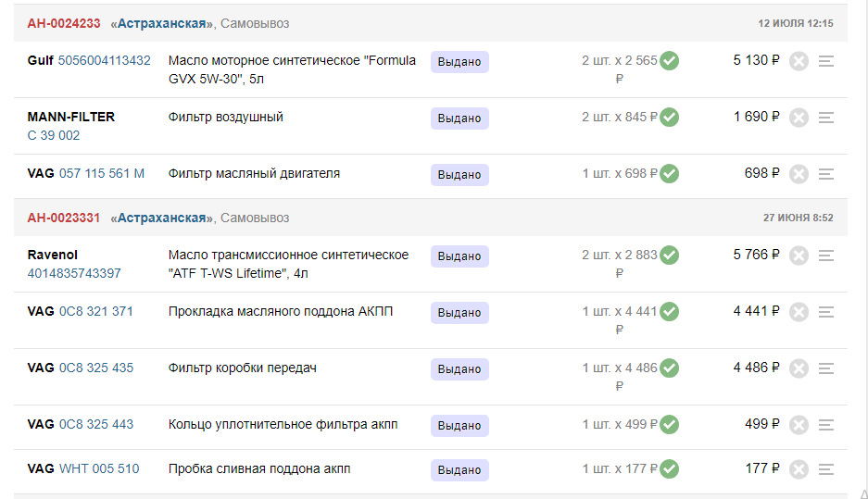Open order АН-0023331
The height and width of the screenshot is (499, 868).
(x=64, y=218)
